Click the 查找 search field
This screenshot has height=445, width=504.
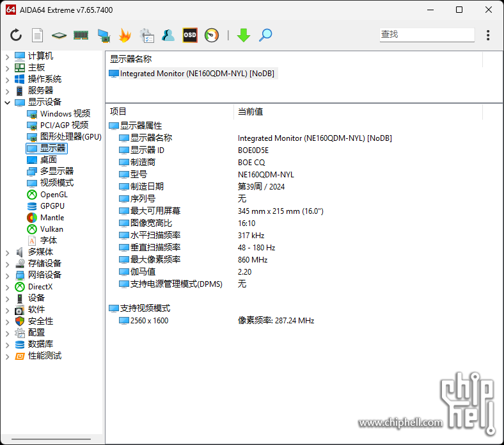(x=427, y=35)
